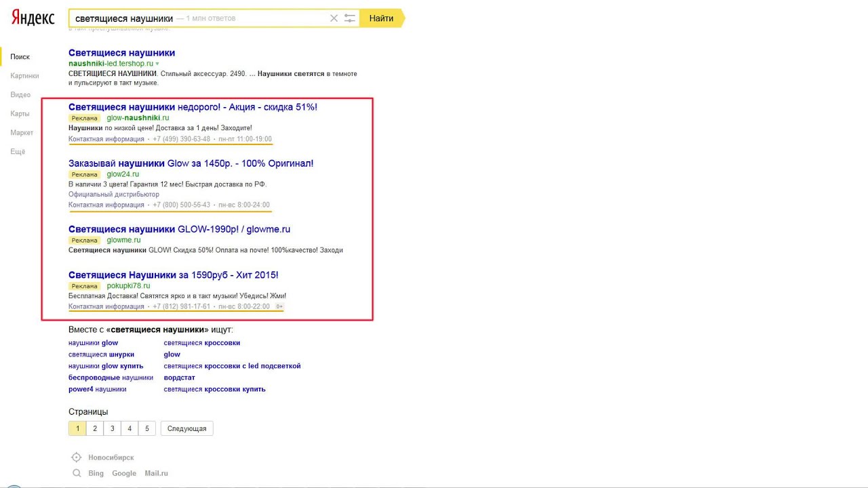Visit the glowme.ru green link

click(123, 240)
